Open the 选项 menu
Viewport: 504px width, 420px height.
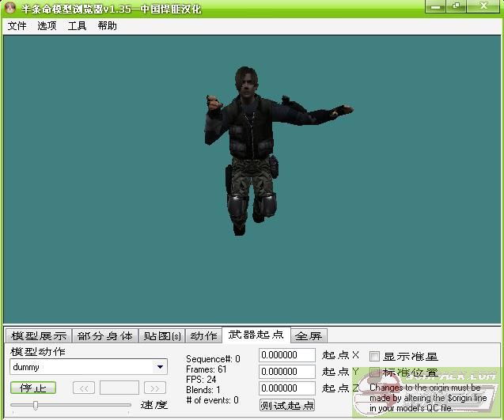point(47,26)
